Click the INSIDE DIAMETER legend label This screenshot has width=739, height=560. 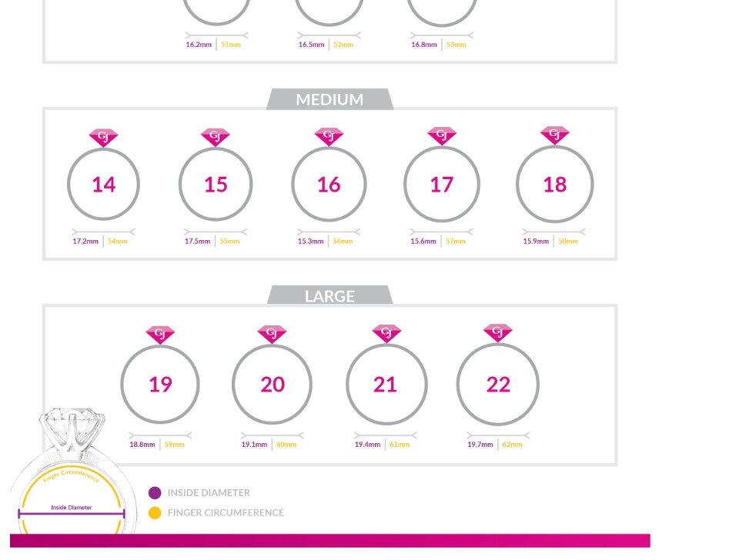[209, 493]
